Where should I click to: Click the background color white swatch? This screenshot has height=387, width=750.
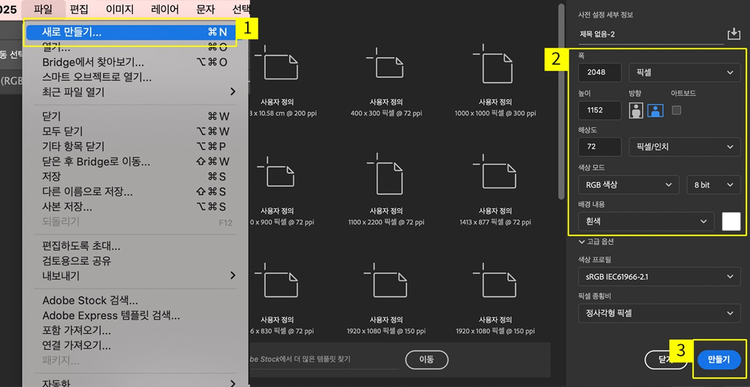[x=731, y=221]
